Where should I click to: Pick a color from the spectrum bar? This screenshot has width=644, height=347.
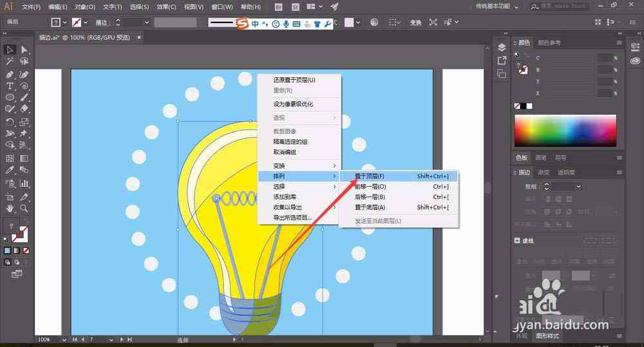(565, 130)
